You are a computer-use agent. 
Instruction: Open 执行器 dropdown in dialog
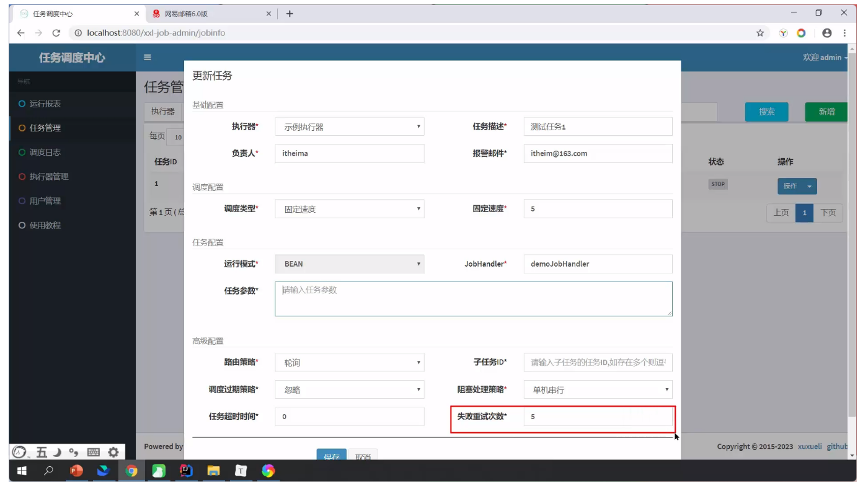click(350, 126)
